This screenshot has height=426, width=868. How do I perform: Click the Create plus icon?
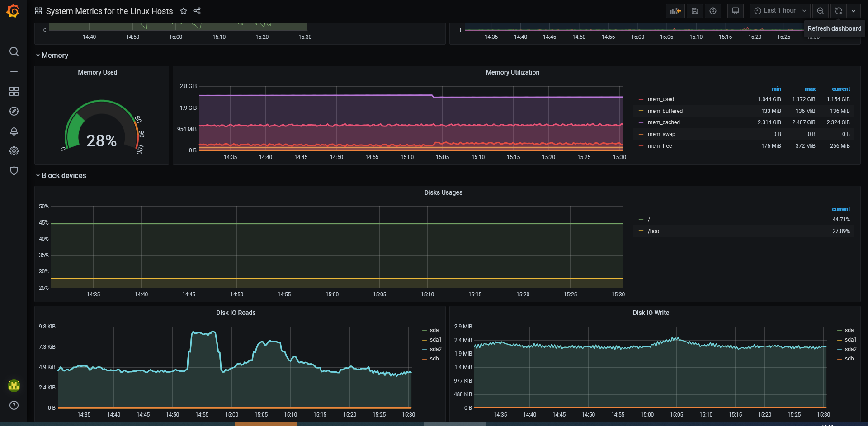pyautogui.click(x=14, y=71)
